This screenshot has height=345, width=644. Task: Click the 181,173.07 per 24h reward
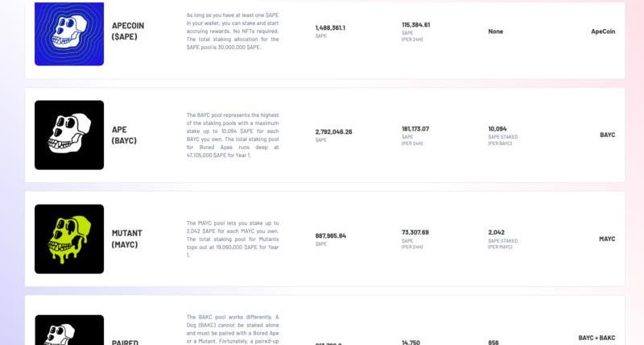click(x=415, y=129)
